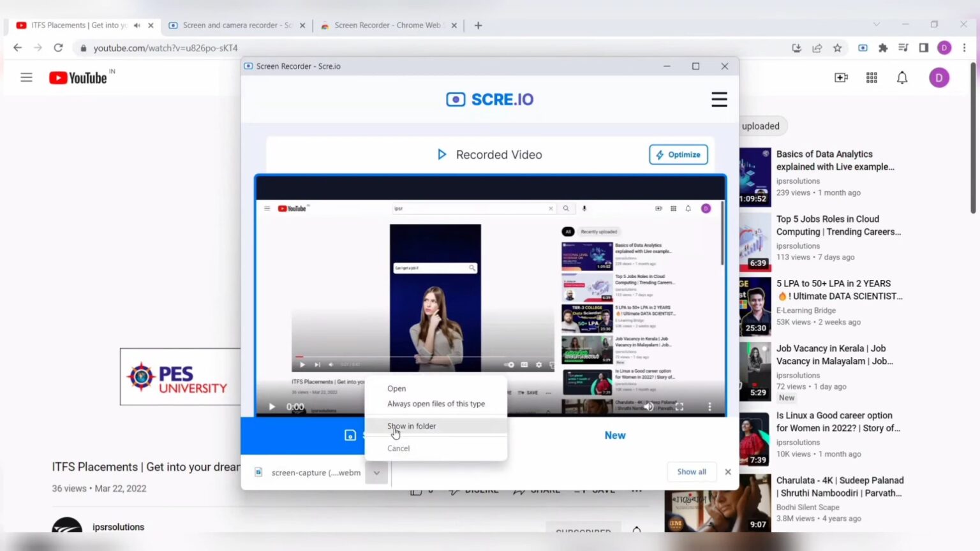
Task: Click New to start another recording
Action: pos(614,435)
